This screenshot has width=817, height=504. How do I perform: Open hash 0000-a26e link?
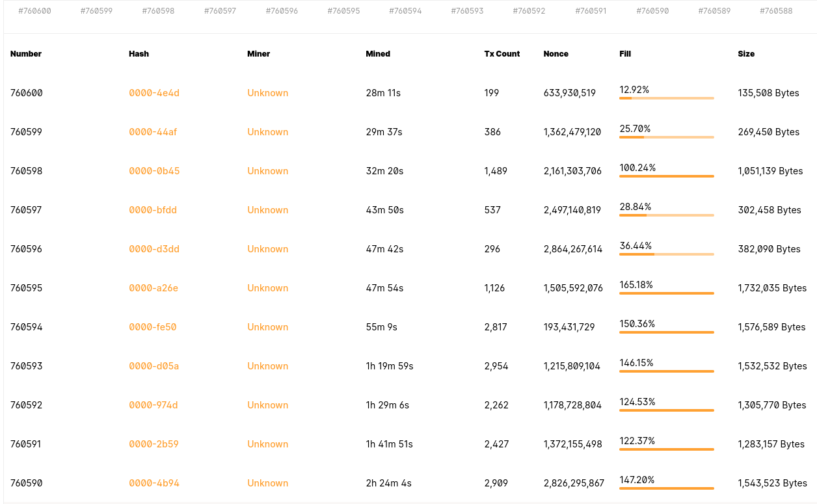154,288
